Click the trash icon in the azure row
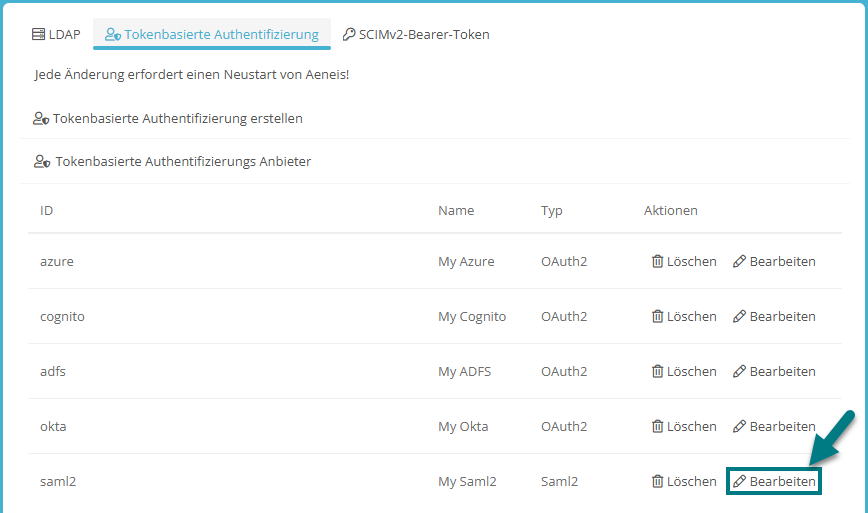Image resolution: width=868 pixels, height=513 pixels. point(657,261)
